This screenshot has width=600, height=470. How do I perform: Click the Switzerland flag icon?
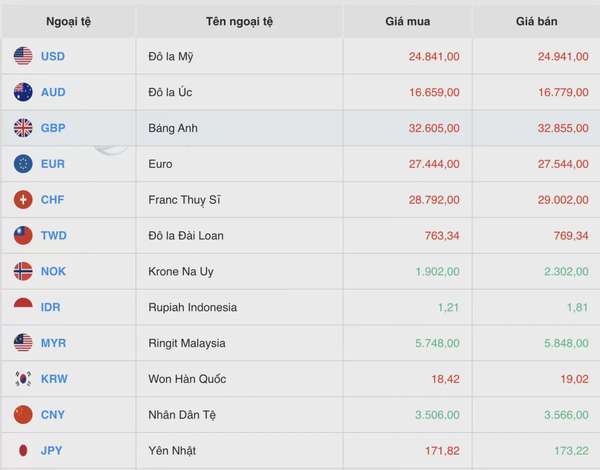click(23, 200)
